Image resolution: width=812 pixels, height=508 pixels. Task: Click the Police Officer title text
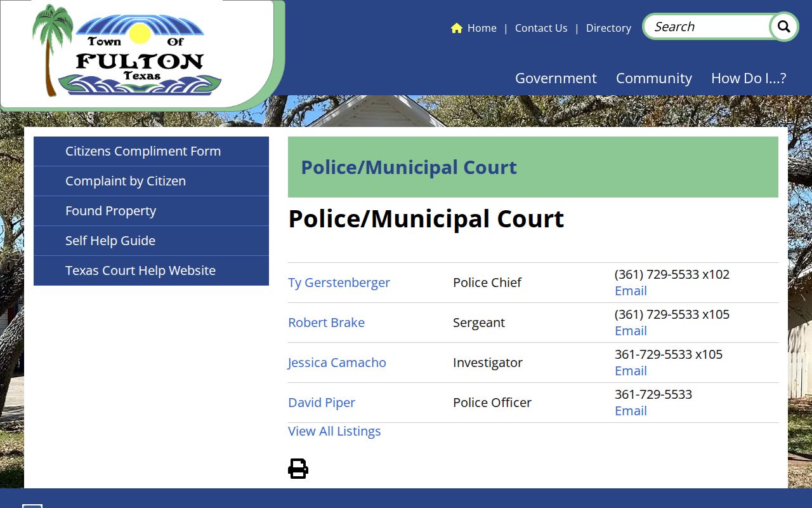[x=492, y=403]
